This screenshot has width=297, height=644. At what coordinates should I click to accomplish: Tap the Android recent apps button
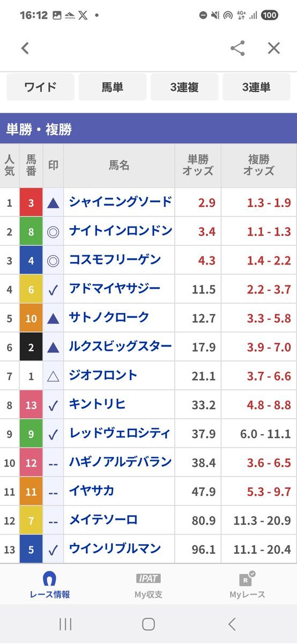click(65, 624)
